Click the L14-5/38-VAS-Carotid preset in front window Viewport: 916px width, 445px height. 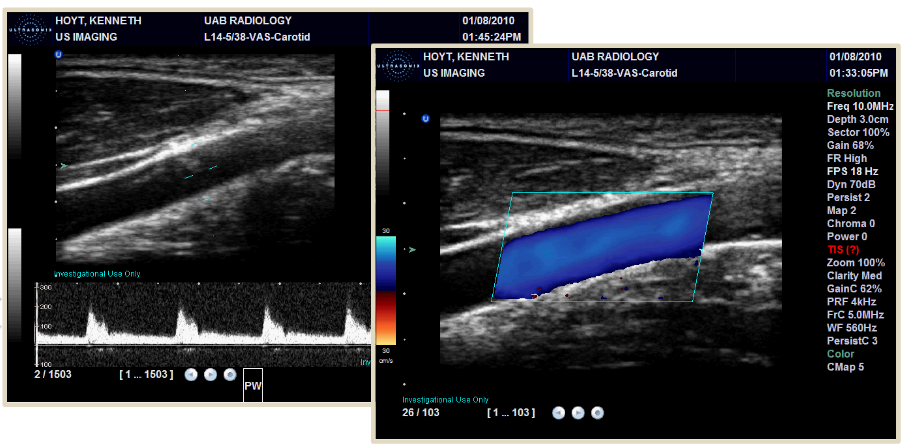(624, 73)
